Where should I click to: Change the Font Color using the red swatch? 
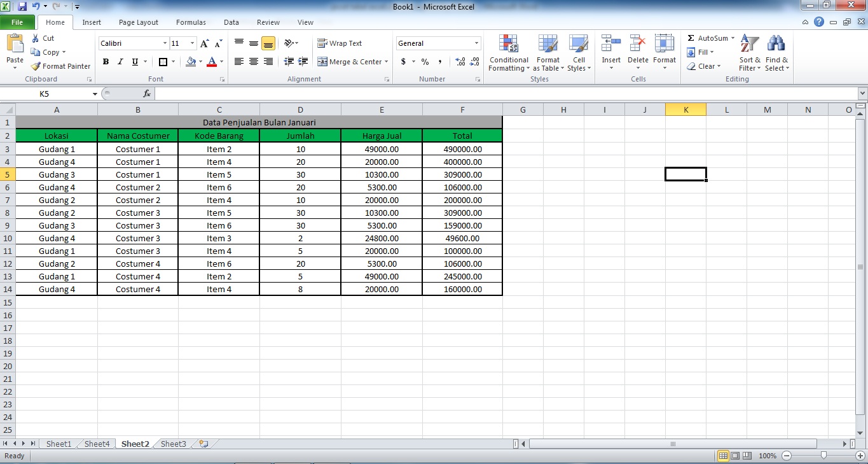(x=212, y=62)
